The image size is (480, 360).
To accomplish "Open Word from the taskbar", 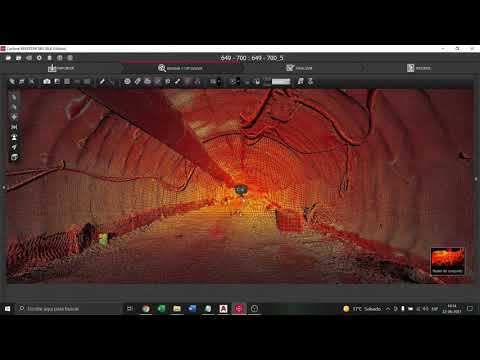I will coord(192,309).
